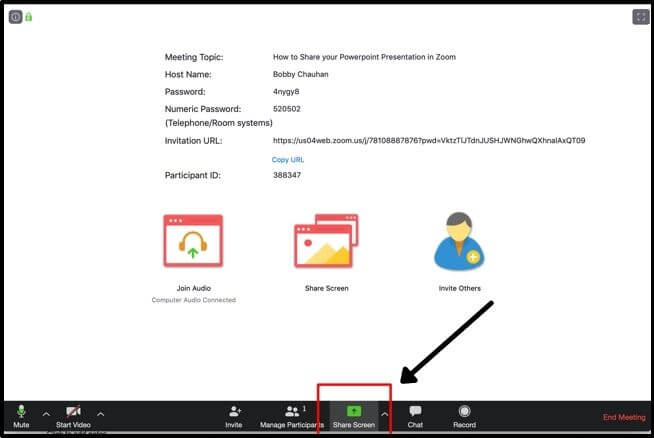
Task: Click the Invite Others person icon
Action: [459, 243]
